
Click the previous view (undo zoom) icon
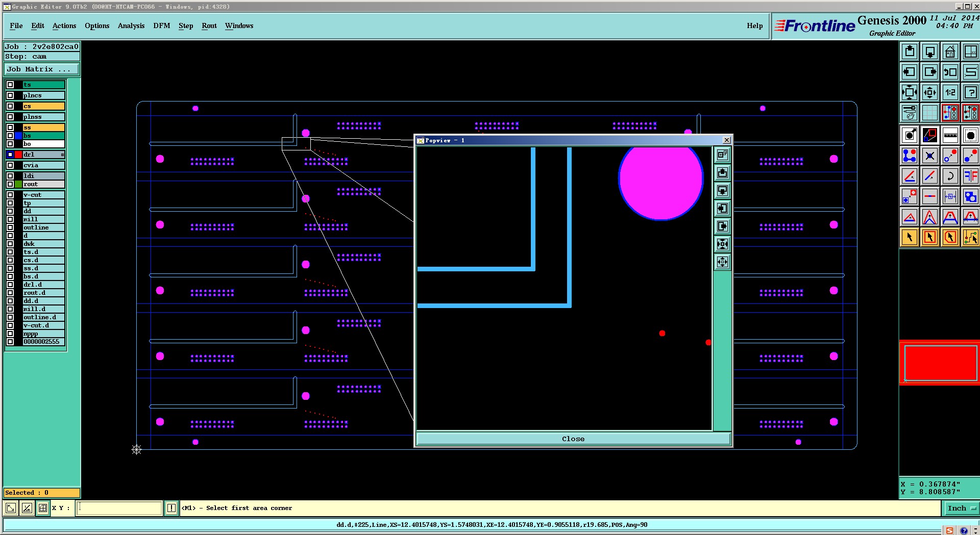coord(950,72)
